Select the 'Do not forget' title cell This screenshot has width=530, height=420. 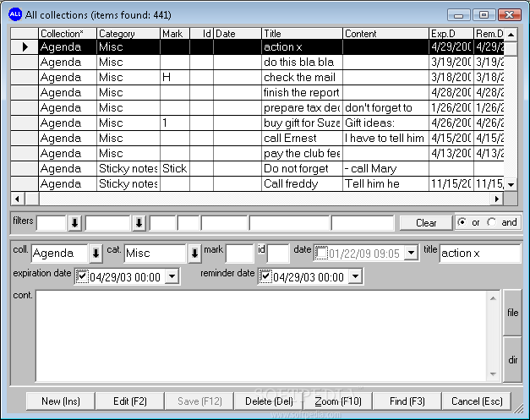(x=302, y=169)
